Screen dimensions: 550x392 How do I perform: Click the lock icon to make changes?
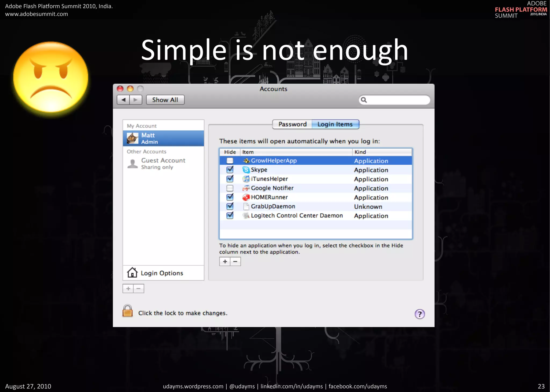(x=128, y=311)
